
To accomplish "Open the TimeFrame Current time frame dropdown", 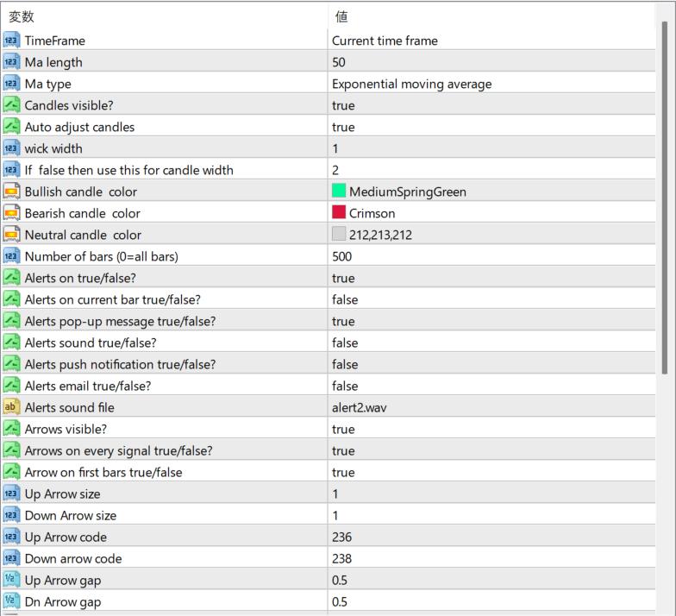I will 385,41.
